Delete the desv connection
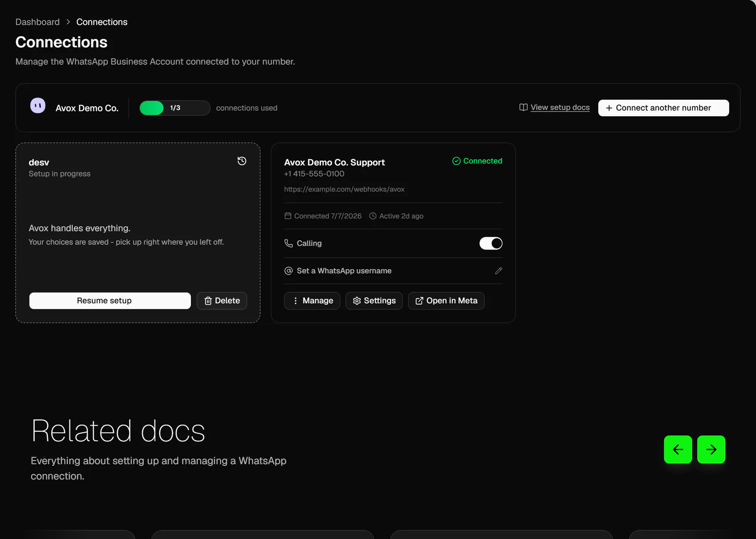 [222, 301]
